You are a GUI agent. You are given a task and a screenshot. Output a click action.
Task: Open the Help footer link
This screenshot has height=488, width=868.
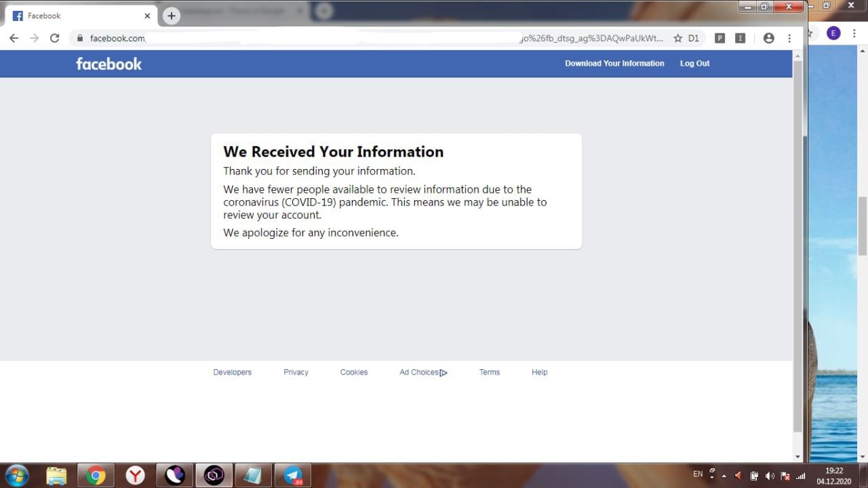540,372
